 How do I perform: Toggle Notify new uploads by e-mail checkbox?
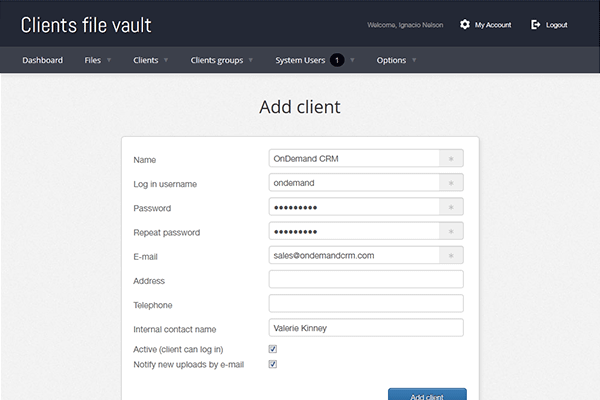point(273,364)
